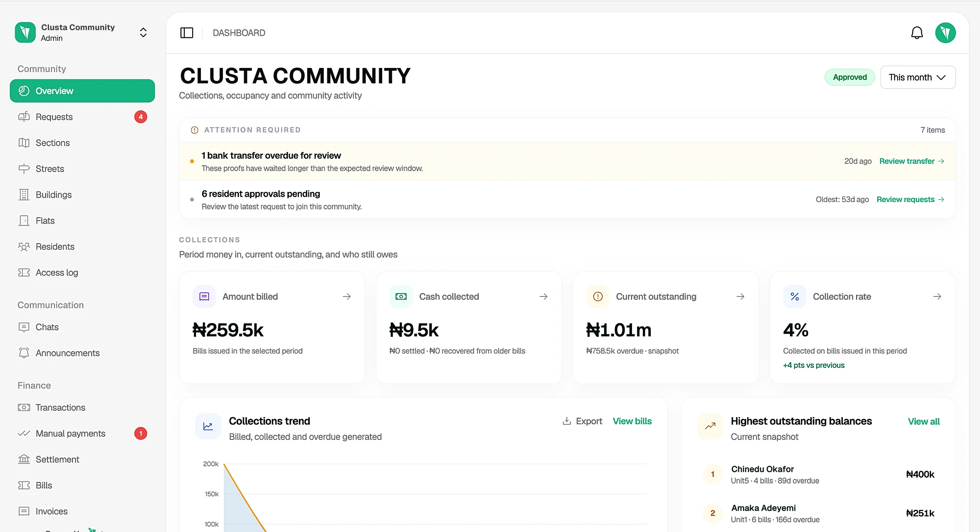Click the Invoices document icon
This screenshot has width=980, height=532.
(x=24, y=511)
